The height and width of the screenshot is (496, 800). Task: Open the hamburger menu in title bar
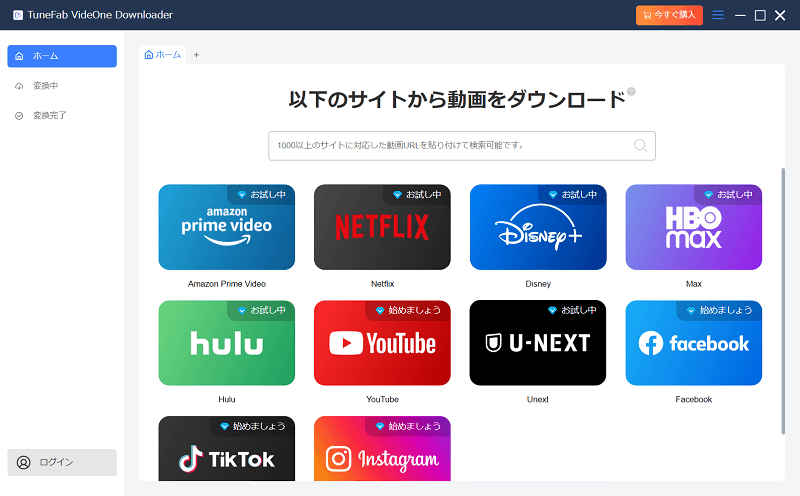point(718,15)
